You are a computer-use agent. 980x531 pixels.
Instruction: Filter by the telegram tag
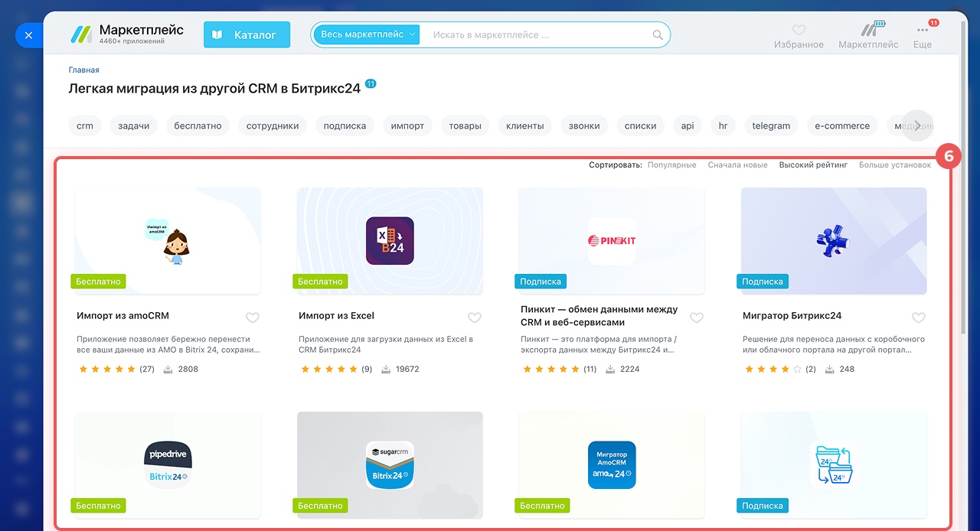pos(771,125)
